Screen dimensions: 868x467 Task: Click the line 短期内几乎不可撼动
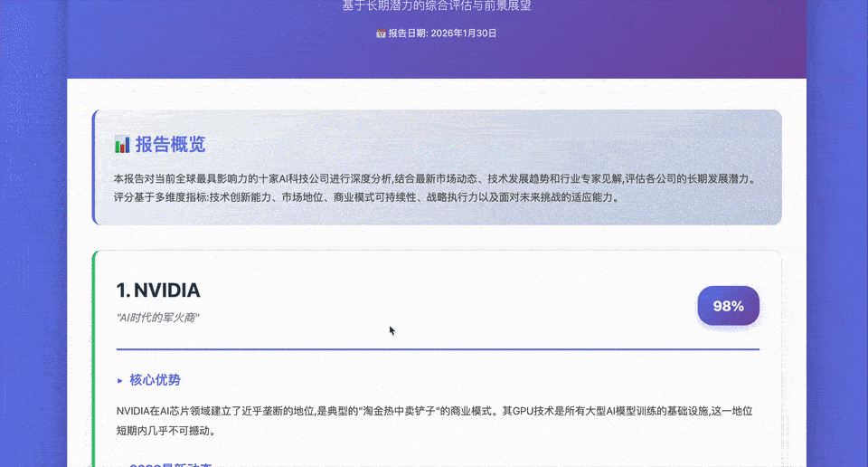click(166, 431)
